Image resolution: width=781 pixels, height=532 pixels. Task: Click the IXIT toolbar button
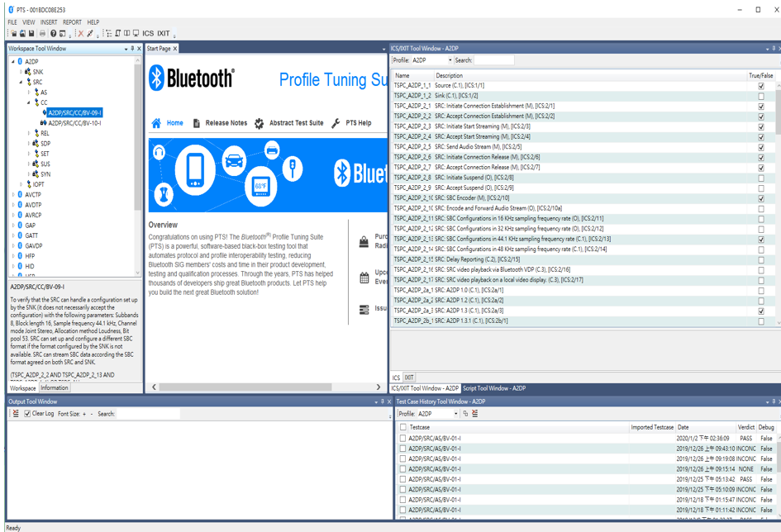164,33
